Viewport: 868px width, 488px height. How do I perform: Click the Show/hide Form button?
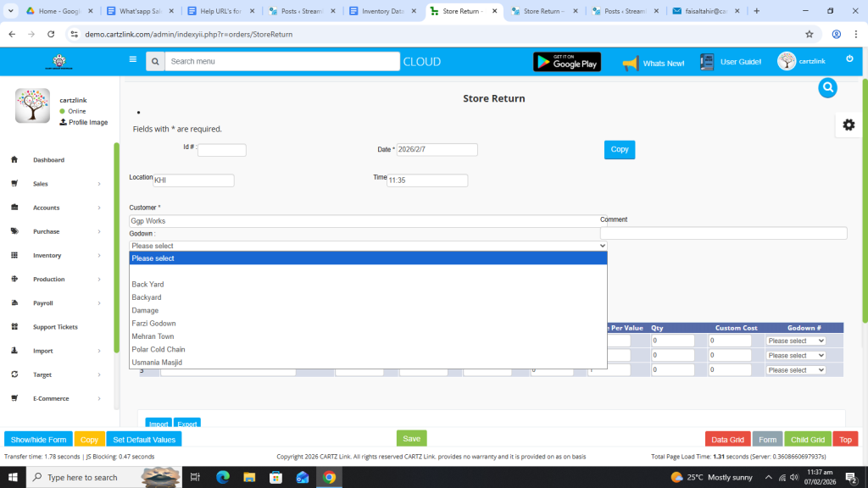point(38,440)
